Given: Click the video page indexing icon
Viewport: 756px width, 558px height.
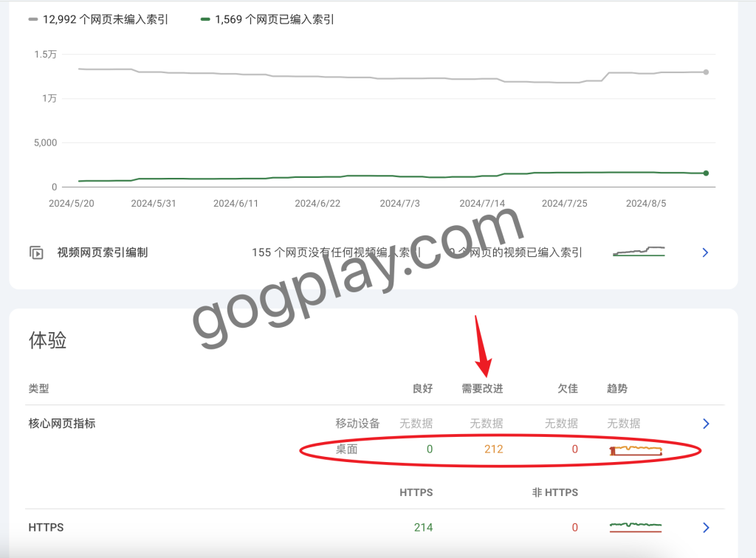Looking at the screenshot, I should coord(36,252).
